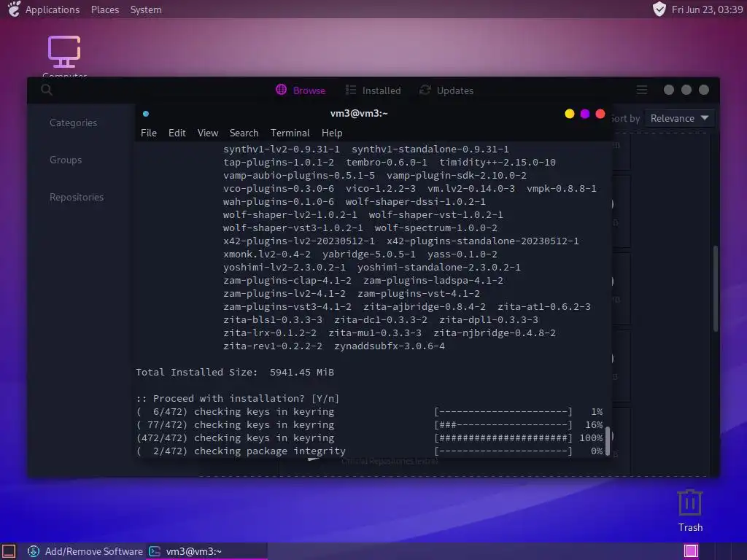This screenshot has width=747, height=560.
Task: Switch to the Browse tab in software manager
Action: pyautogui.click(x=301, y=90)
